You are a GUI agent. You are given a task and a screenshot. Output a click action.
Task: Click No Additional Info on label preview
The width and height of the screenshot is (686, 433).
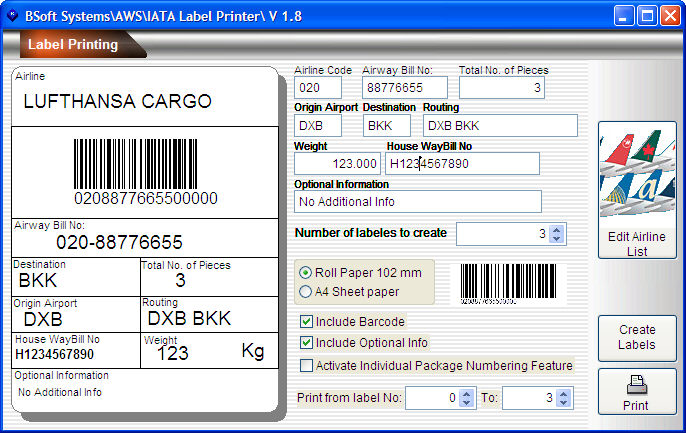tap(60, 392)
